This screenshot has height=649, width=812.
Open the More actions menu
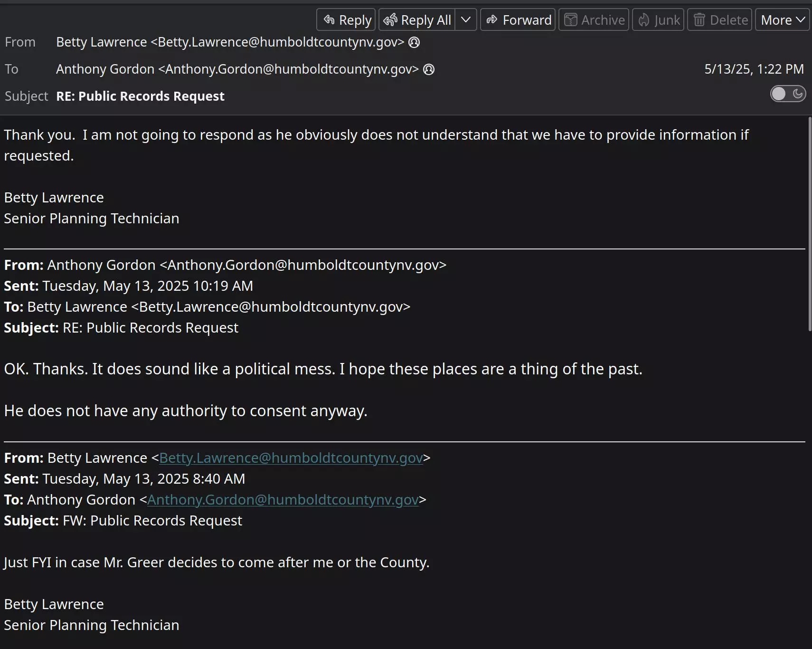pos(782,20)
